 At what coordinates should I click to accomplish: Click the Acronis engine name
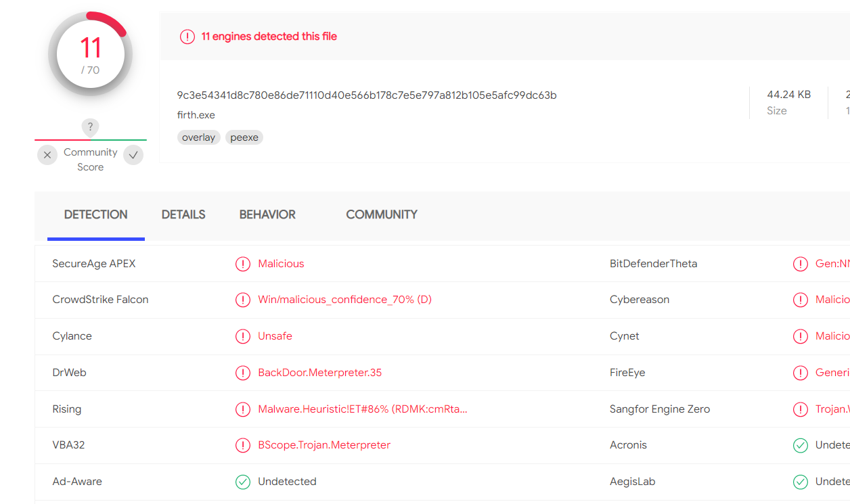pos(628,445)
